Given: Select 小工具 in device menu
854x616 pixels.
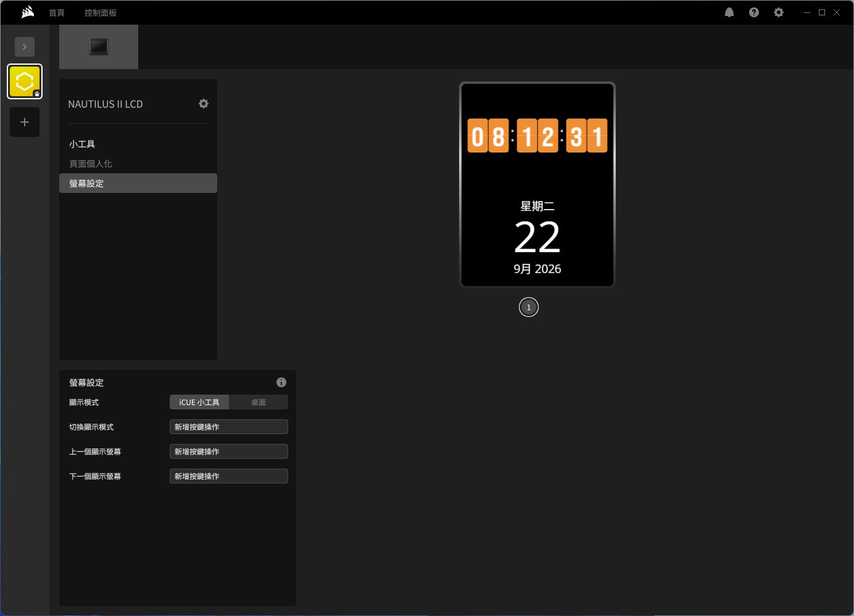Looking at the screenshot, I should (138, 144).
